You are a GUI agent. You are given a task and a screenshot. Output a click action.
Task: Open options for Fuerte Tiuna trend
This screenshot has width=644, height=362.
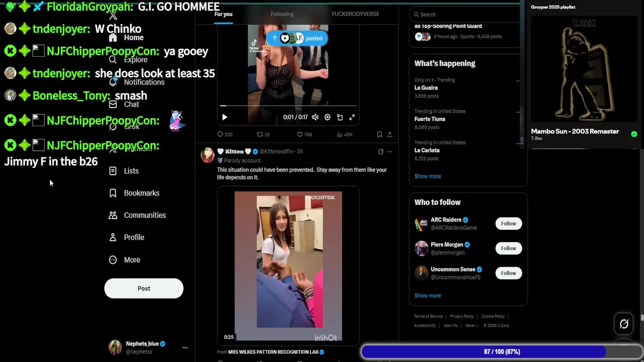(518, 112)
